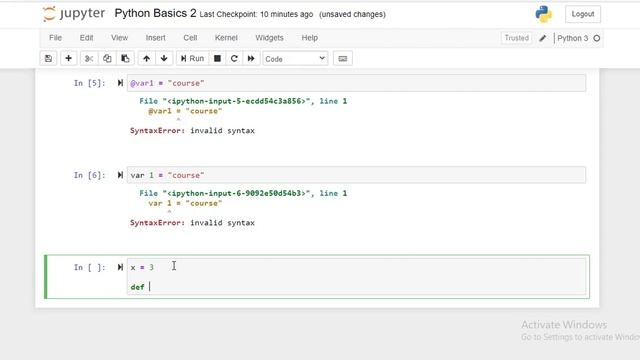Select the empty In [ ]: prompt

click(x=89, y=267)
